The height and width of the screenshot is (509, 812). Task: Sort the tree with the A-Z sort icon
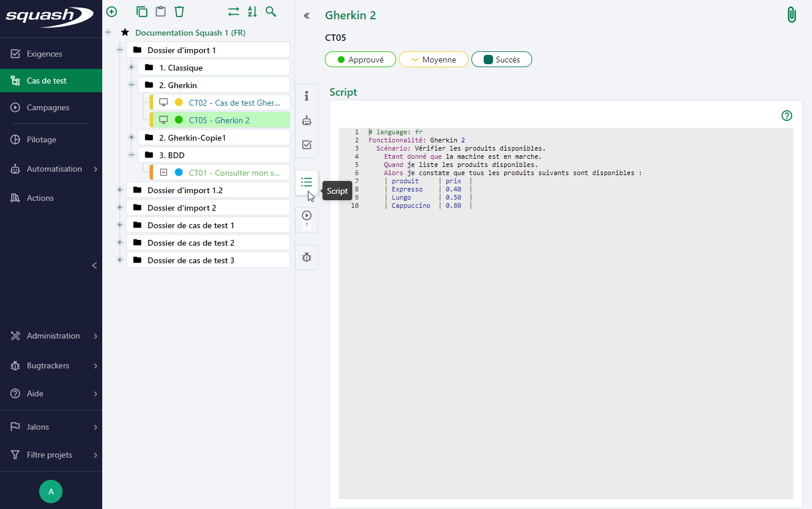[252, 11]
